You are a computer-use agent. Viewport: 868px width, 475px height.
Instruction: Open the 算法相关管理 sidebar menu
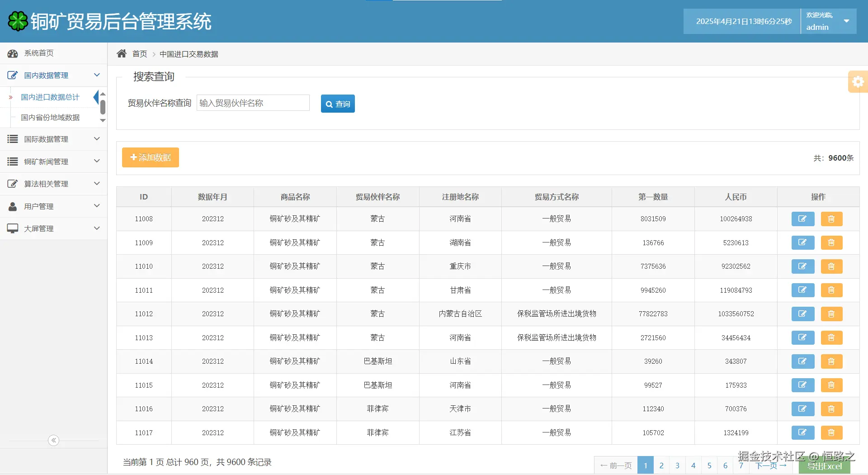(x=53, y=184)
